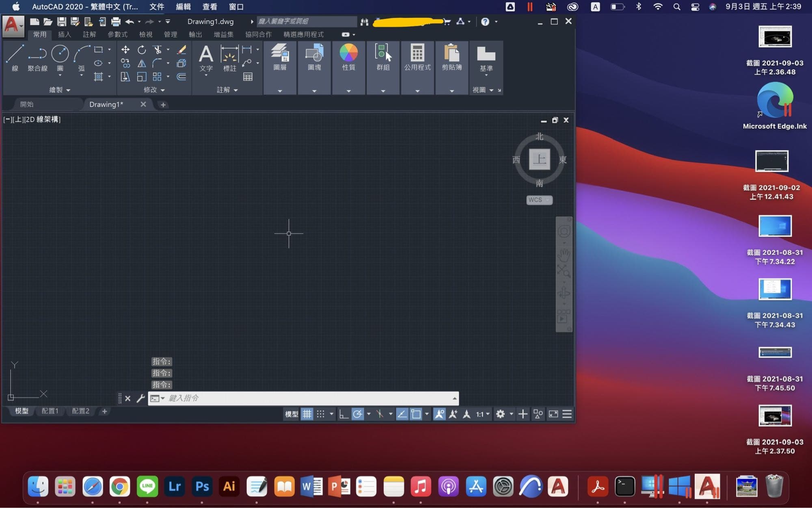Click inside the command line input field
This screenshot has width=812, height=508.
pyautogui.click(x=284, y=398)
